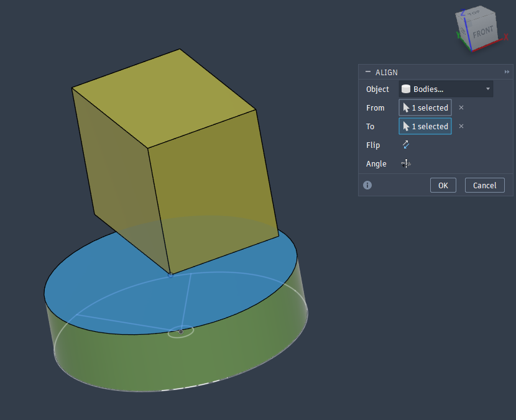Screen dimensions: 516x420
Task: Click the TOP face of ViewCube
Action: tap(474, 13)
